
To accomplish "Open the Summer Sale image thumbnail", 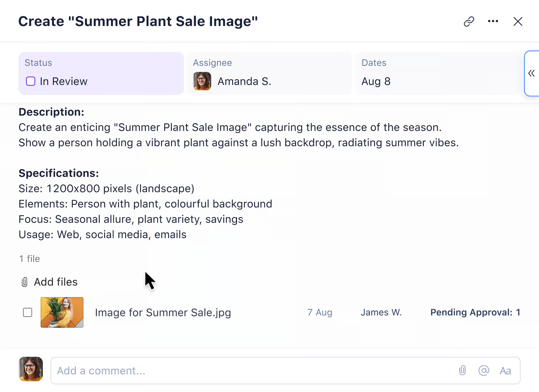I will coord(62,312).
